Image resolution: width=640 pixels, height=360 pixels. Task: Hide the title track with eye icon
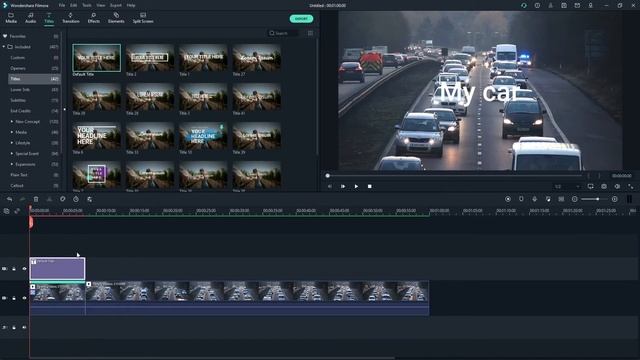click(x=24, y=269)
